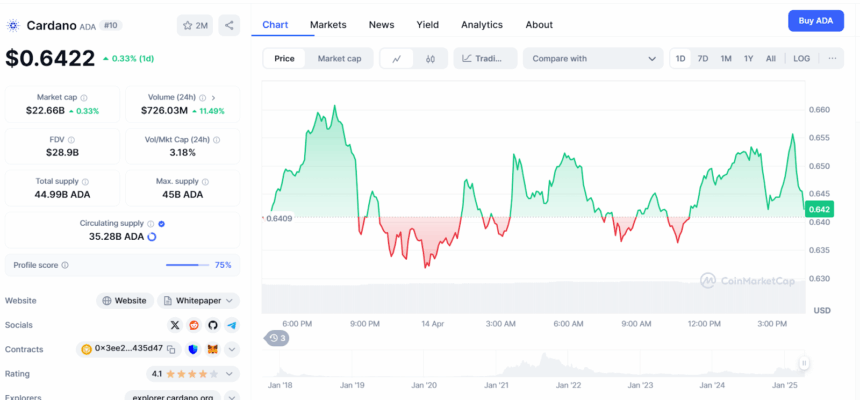This screenshot has width=860, height=400.
Task: Click the 0.6409 opening price label
Action: (x=279, y=218)
